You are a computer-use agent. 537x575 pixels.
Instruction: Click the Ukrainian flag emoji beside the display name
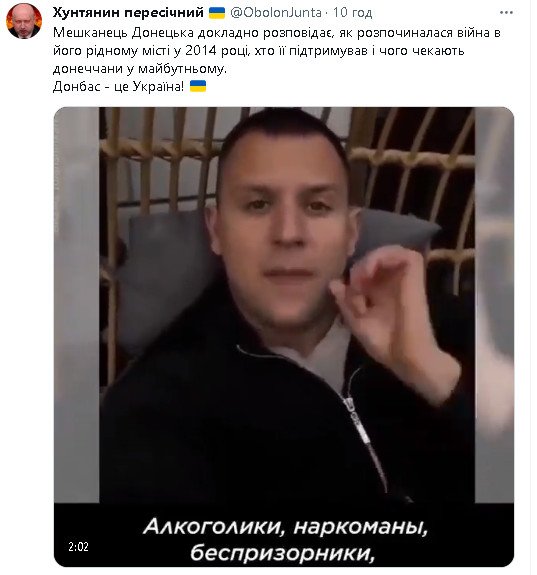[x=217, y=13]
